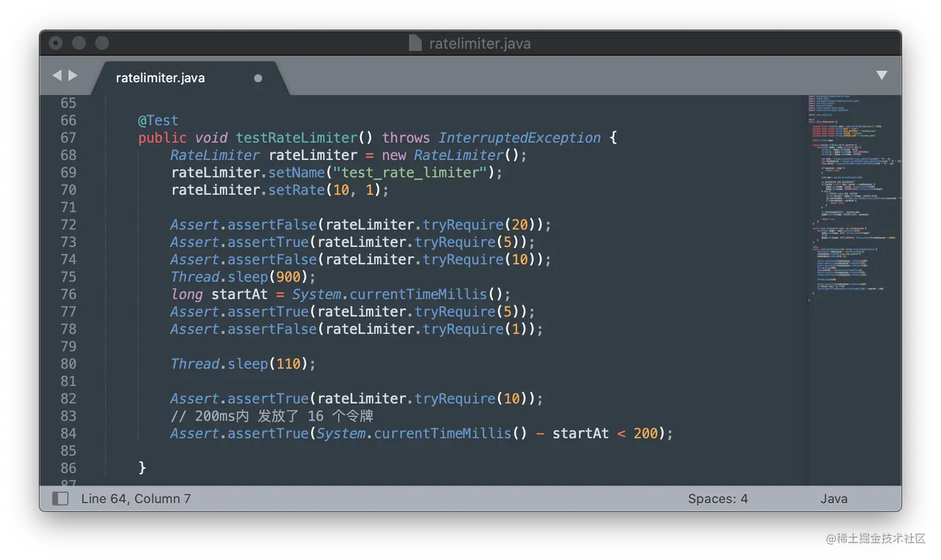Screen dimensions: 941x560
Task: Click line number 72 in gutter
Action: point(68,225)
